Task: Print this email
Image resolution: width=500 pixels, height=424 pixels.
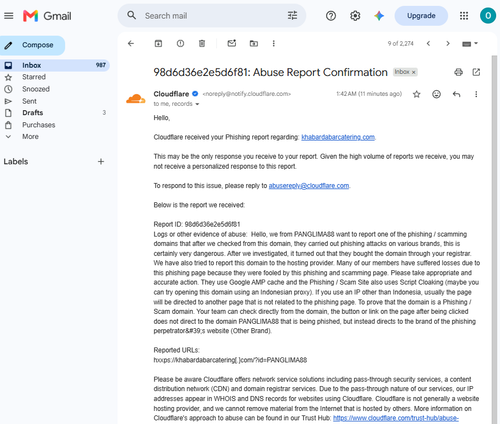Action: click(x=459, y=72)
